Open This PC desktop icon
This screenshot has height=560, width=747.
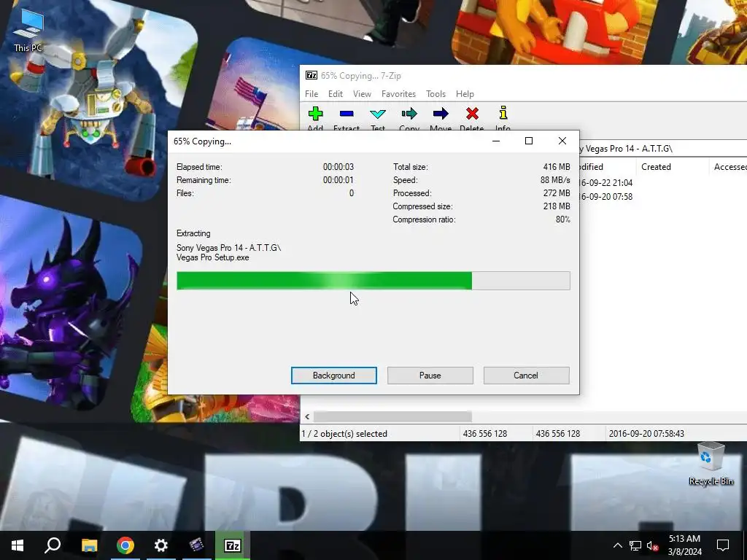(x=28, y=29)
